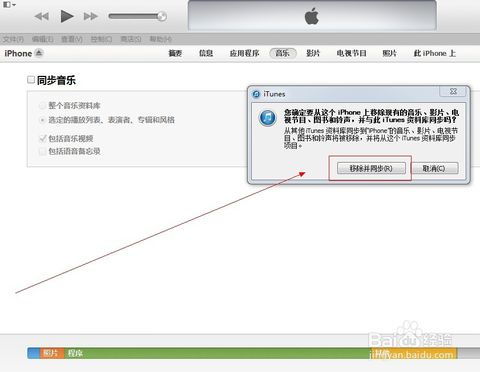Screen dimensions: 480x372
Task: Click the 移除并同步(R) button
Action: [371, 168]
